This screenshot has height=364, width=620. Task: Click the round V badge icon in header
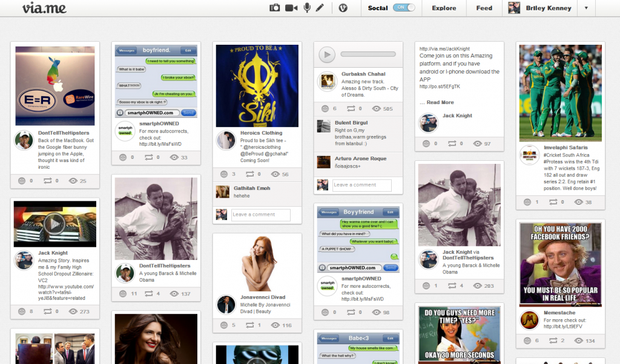343,8
